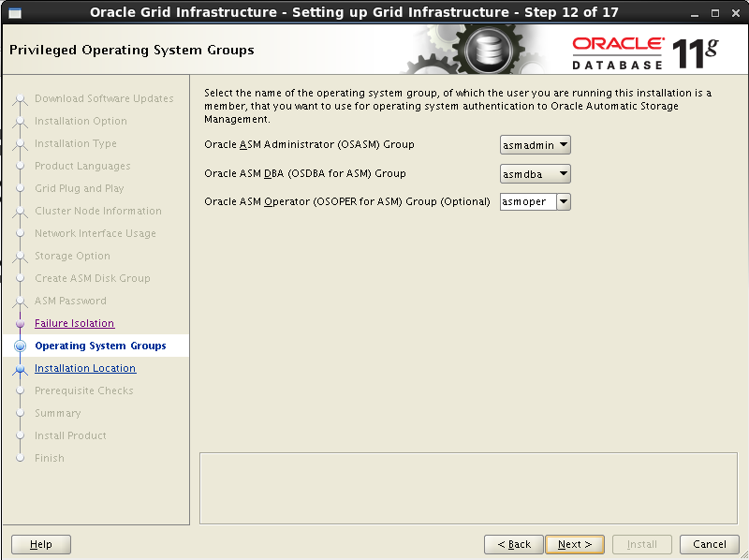Click the Download Software Updates step text
This screenshot has height=560, width=749.
(104, 98)
